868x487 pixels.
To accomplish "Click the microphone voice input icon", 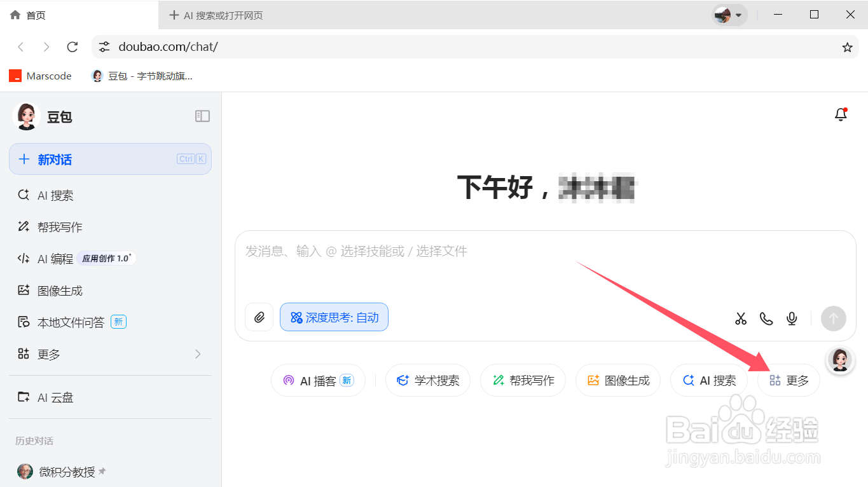I will point(792,319).
